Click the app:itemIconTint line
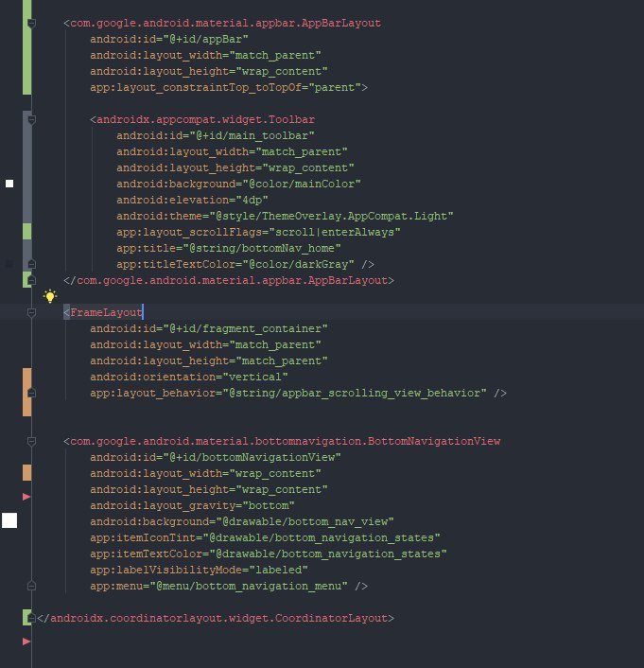Viewport: 644px width, 668px height. [x=265, y=537]
